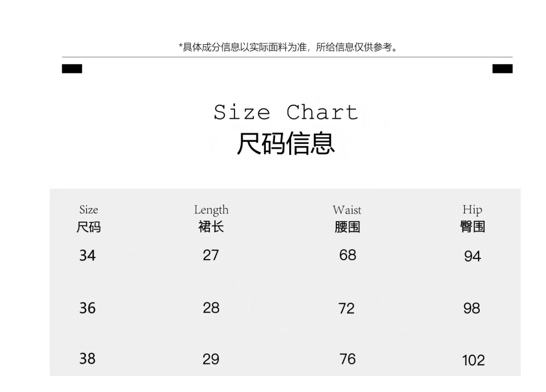Click the right black rectangle marker
546x392 pixels.
[502, 68]
